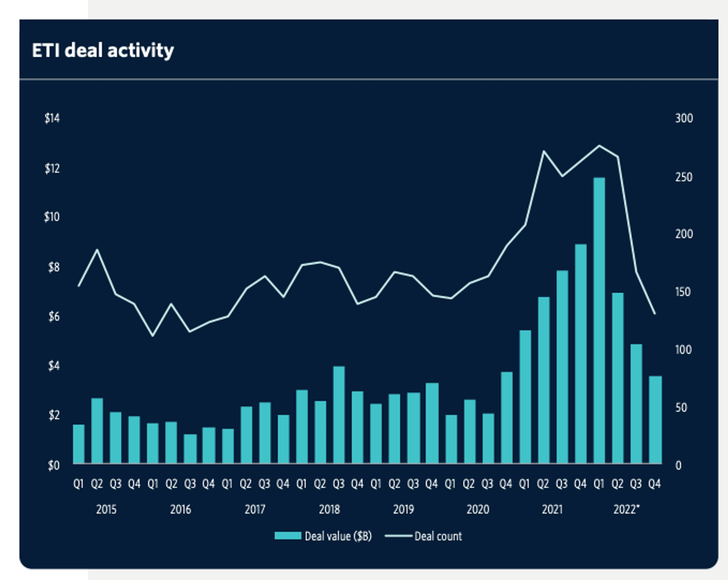Click the '$12' left axis label

(52, 168)
